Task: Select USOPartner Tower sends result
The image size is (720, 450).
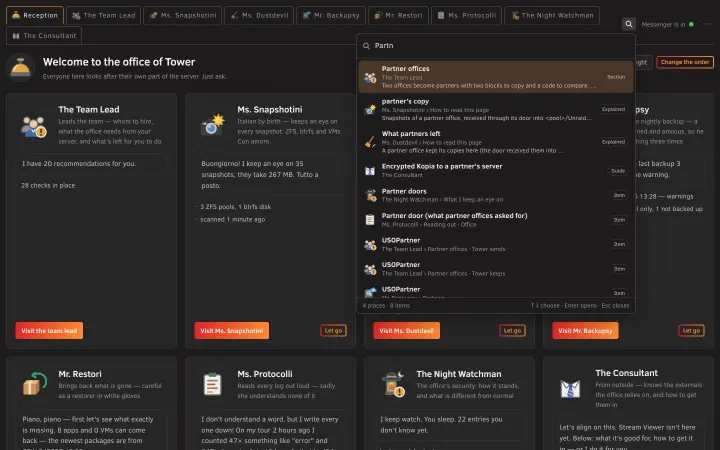Action: point(496,244)
